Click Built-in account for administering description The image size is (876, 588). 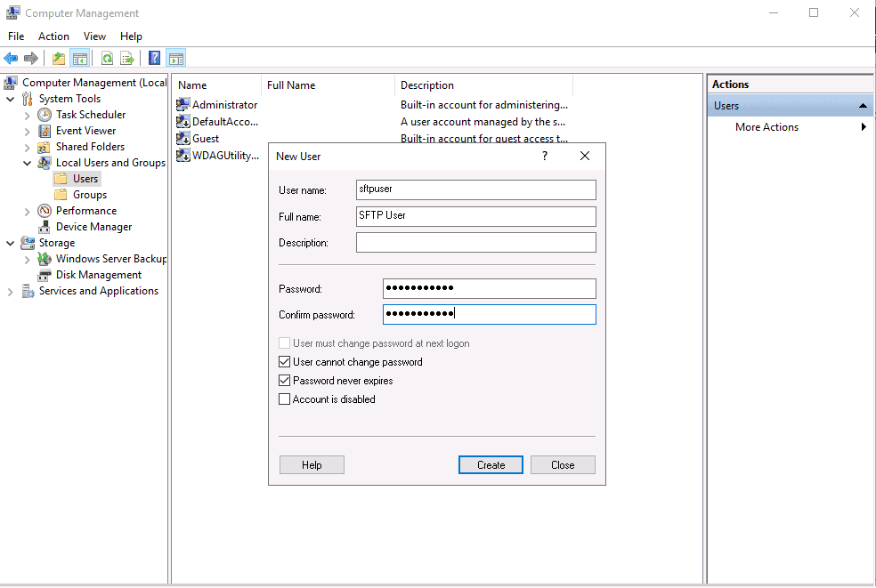(x=483, y=104)
